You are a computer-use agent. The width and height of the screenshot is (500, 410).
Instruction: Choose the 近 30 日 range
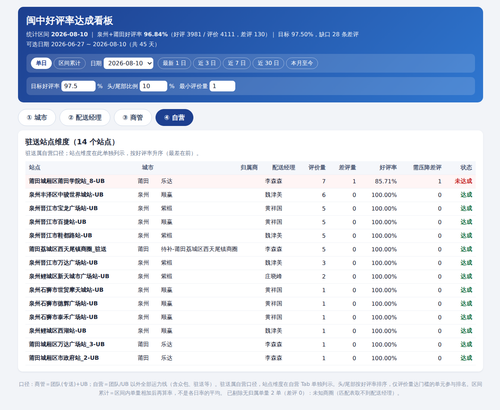pyautogui.click(x=268, y=63)
